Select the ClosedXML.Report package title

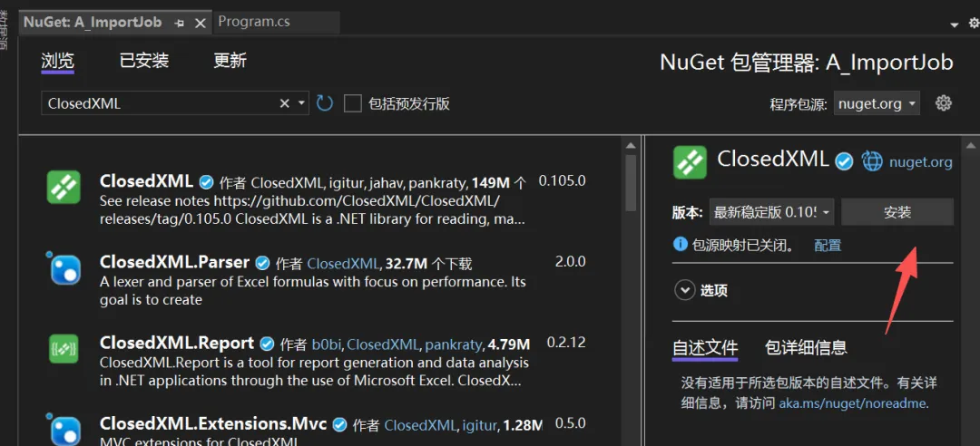tap(177, 343)
